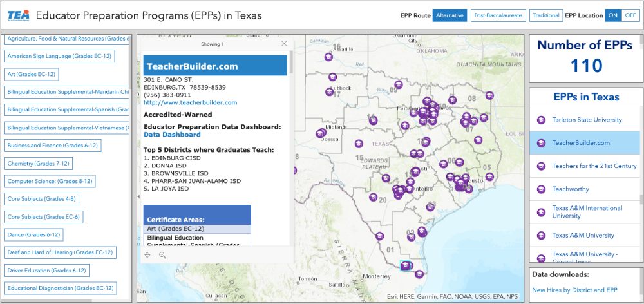Click the popup's vertical scrollbar
This screenshot has width=644, height=304.
coord(292,62)
